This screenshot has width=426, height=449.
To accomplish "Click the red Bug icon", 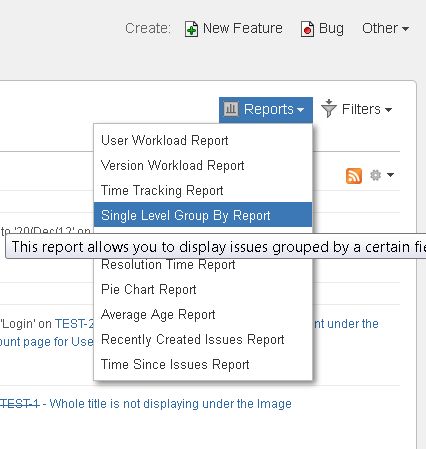I will pos(307,29).
